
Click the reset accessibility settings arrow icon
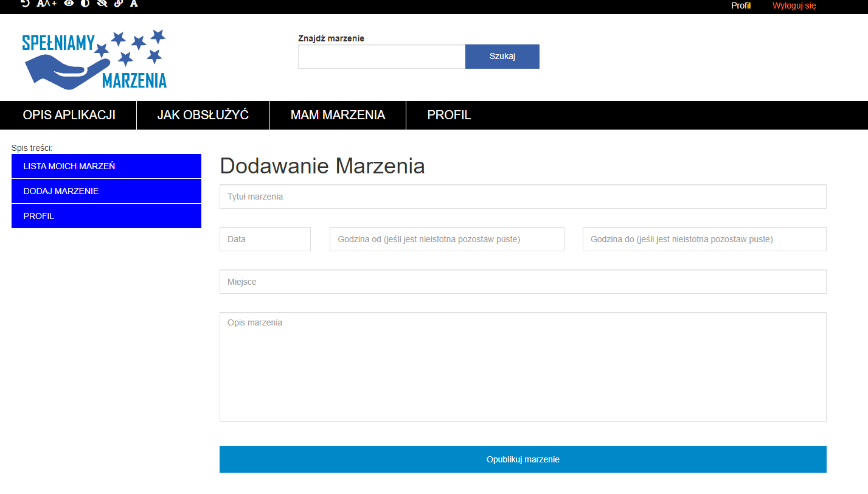[25, 4]
